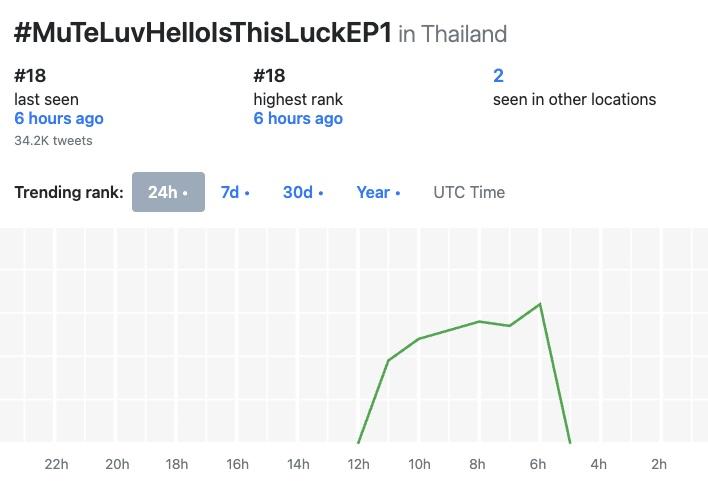Switch to the 7d trending range
708x498 pixels.
[x=235, y=192]
